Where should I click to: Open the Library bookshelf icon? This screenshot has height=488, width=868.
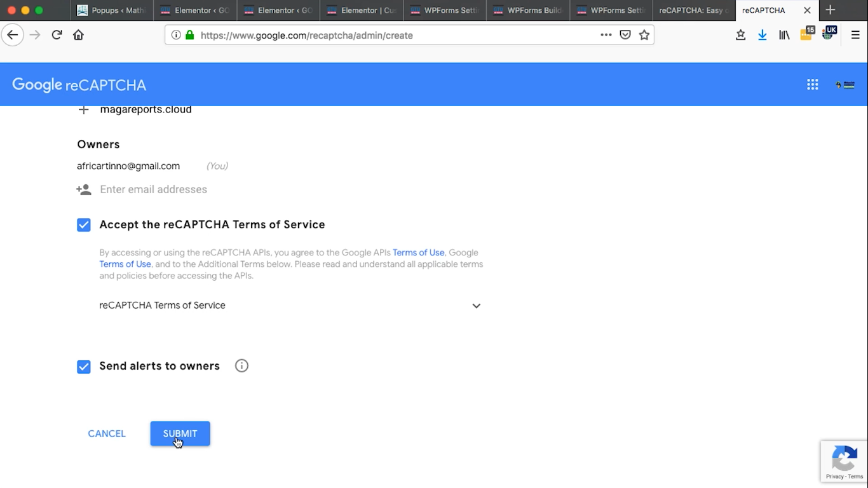pyautogui.click(x=784, y=35)
